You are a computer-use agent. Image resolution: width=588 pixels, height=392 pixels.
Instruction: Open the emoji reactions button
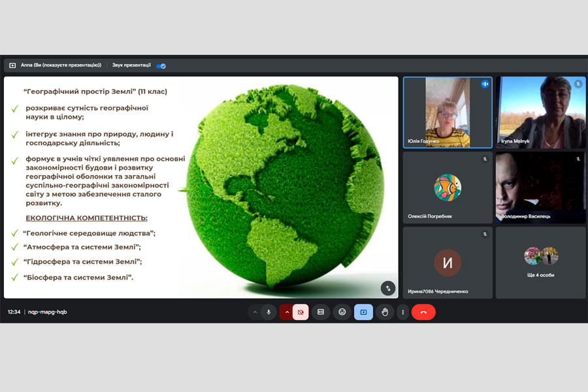click(x=342, y=312)
